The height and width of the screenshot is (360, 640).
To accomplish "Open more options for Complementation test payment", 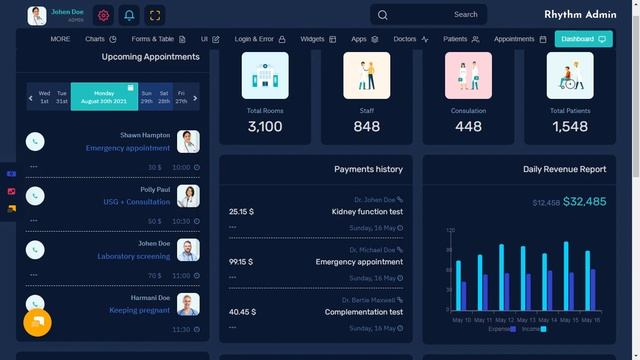I will pyautogui.click(x=233, y=327).
